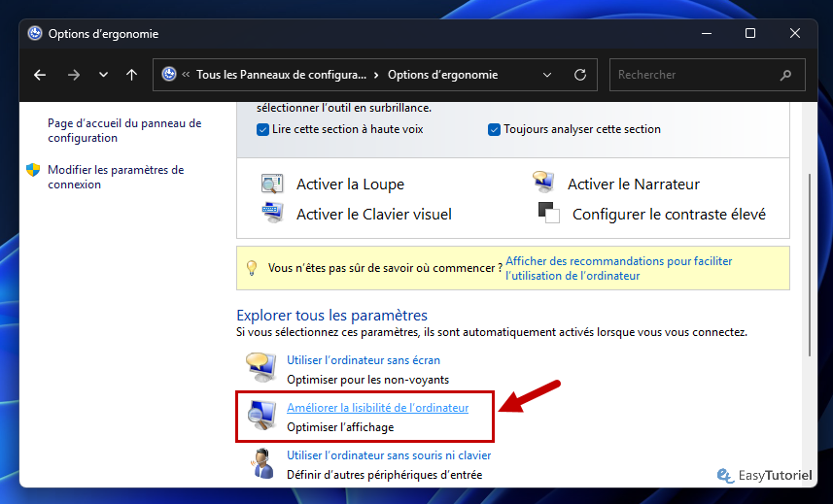The image size is (833, 504).
Task: Click the shield icon beside connexion settings
Action: point(33,170)
